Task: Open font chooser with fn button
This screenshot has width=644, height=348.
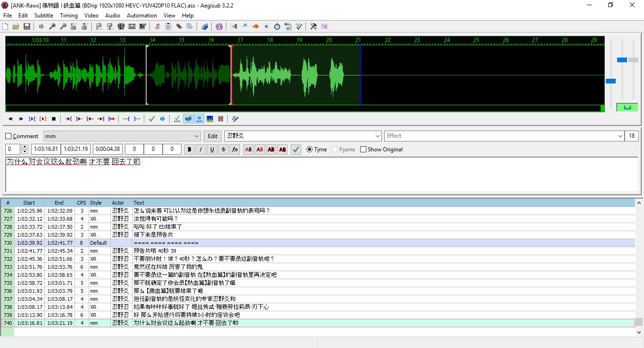Action: [x=235, y=149]
